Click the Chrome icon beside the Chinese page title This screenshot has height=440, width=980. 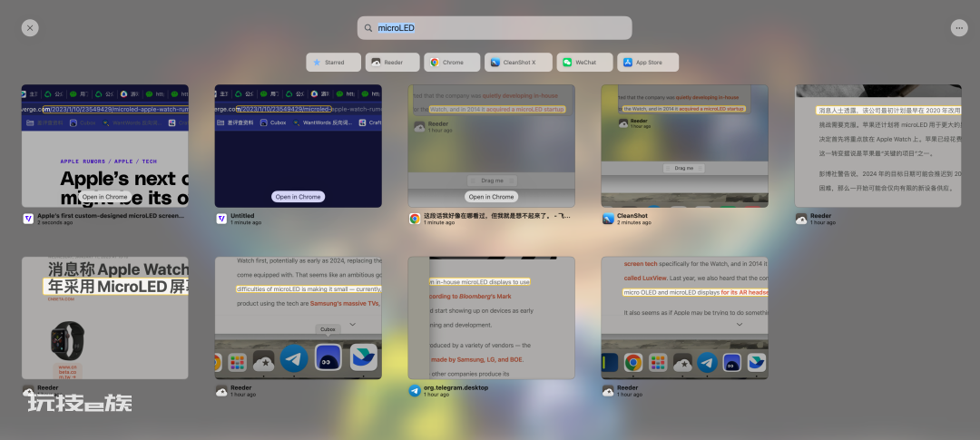click(x=415, y=219)
